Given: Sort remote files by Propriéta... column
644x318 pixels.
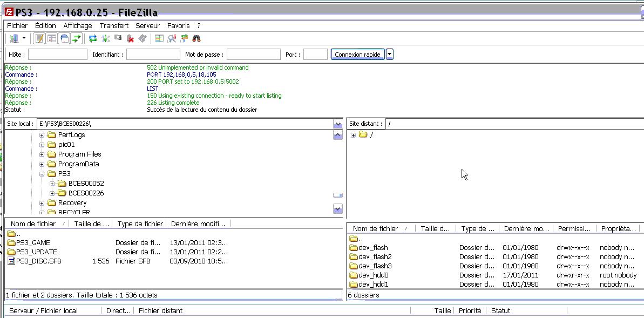Looking at the screenshot, I should [618, 228].
